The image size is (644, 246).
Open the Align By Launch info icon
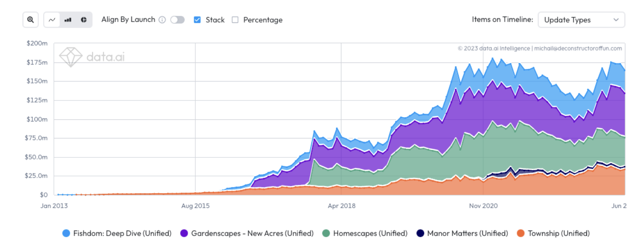162,20
